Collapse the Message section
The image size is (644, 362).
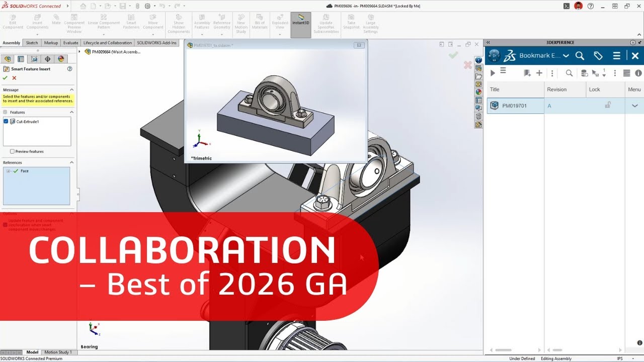(71, 89)
